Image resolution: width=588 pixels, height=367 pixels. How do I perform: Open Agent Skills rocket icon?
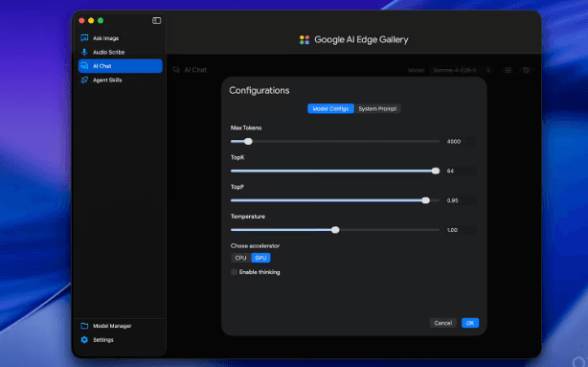[x=84, y=80]
